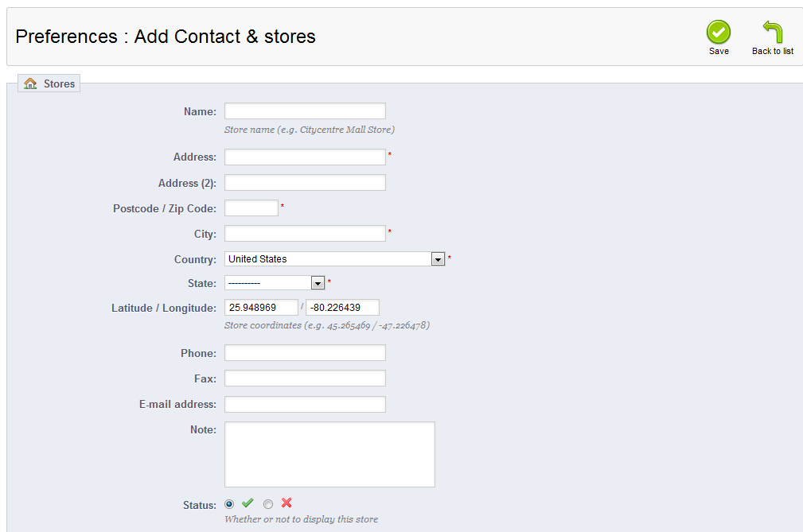Click the Store coordinates example hint text

[x=327, y=325]
